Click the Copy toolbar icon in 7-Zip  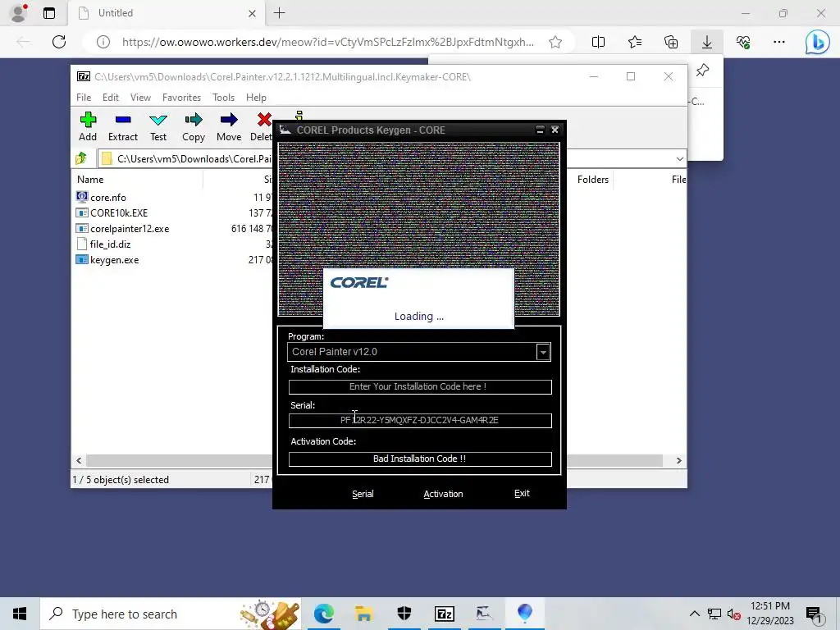click(x=194, y=127)
